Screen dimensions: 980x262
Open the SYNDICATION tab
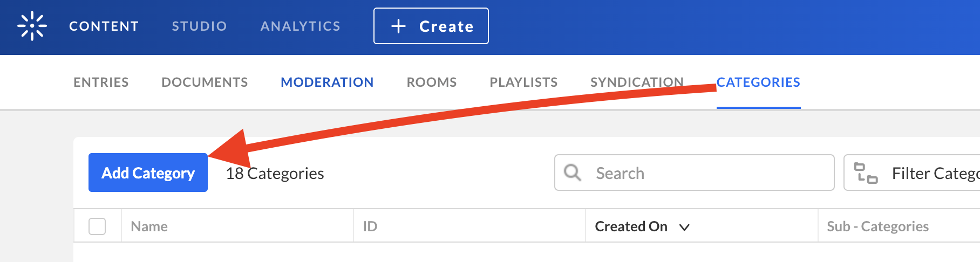(637, 82)
